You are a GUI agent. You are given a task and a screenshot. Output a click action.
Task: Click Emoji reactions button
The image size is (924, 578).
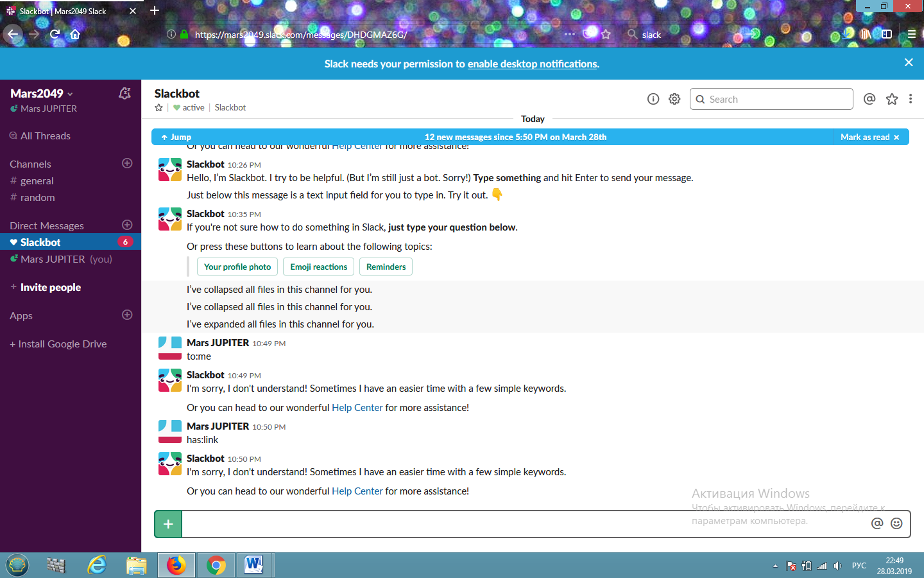(x=319, y=267)
